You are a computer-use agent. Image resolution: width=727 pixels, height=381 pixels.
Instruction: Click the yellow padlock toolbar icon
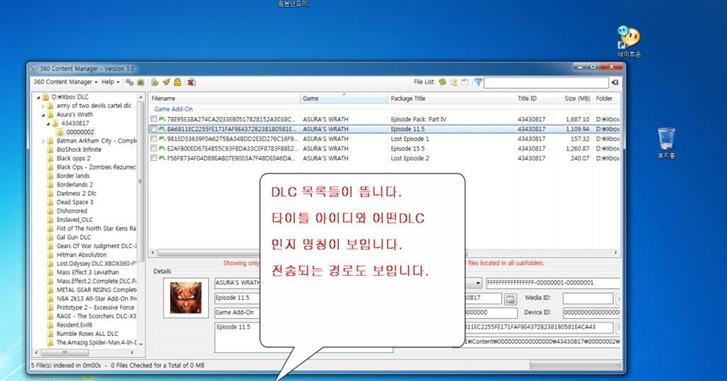pyautogui.click(x=178, y=82)
